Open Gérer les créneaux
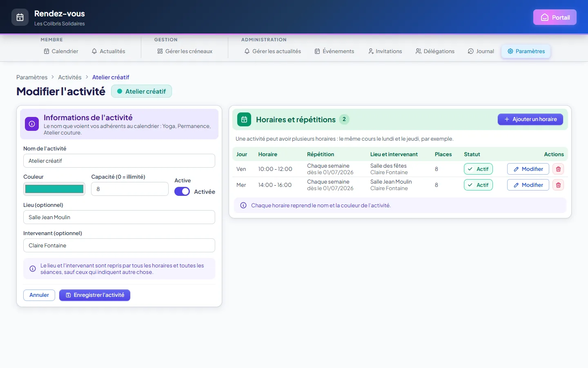This screenshot has height=368, width=588. click(x=185, y=51)
